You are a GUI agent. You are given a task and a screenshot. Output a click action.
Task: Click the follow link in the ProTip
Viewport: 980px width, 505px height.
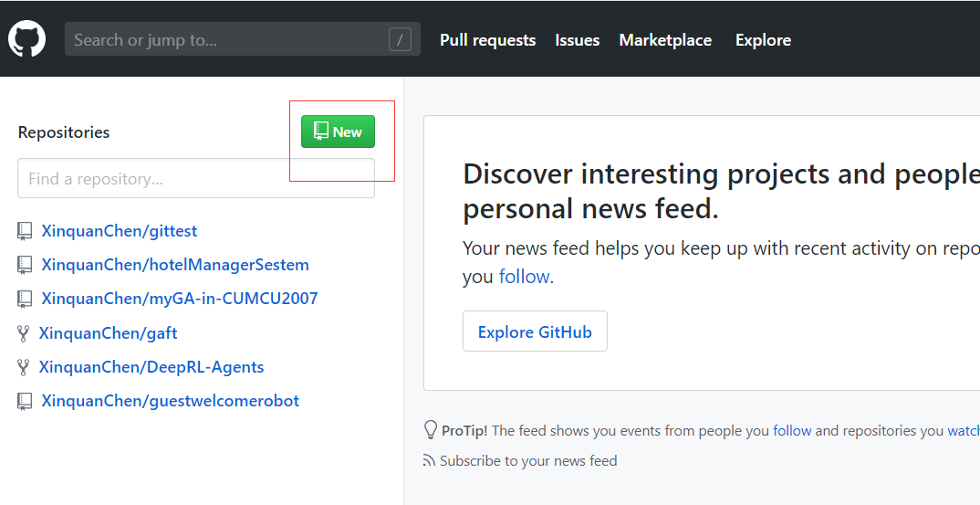[792, 430]
